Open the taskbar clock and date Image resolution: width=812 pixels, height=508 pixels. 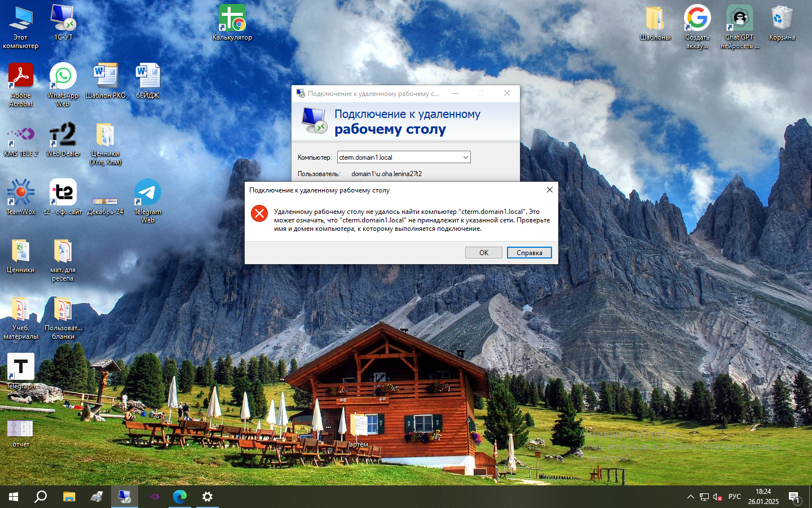[763, 497]
